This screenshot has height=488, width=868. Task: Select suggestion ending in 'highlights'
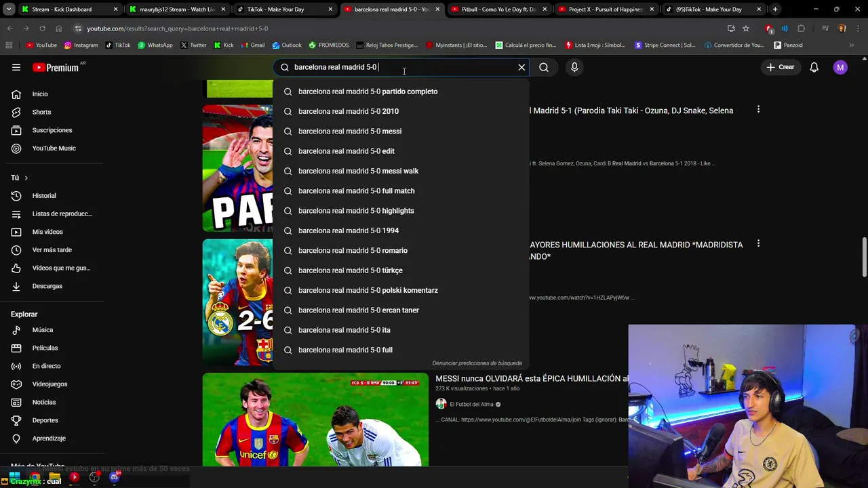click(401, 211)
